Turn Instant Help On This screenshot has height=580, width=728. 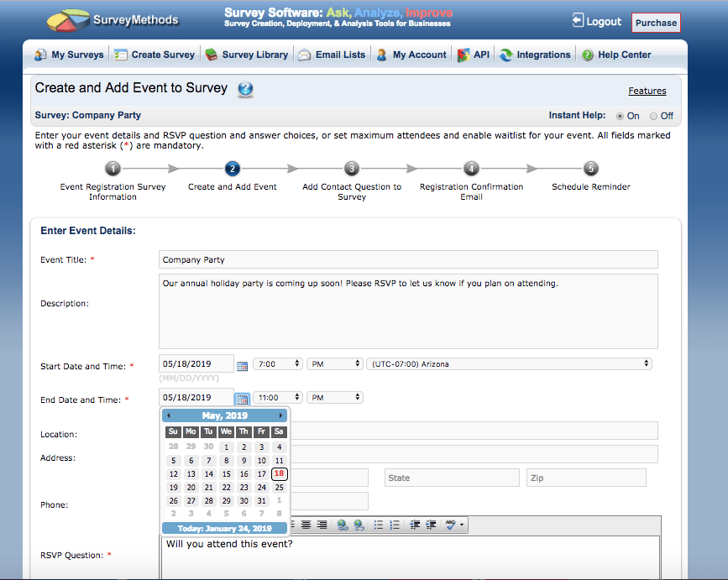[620, 117]
